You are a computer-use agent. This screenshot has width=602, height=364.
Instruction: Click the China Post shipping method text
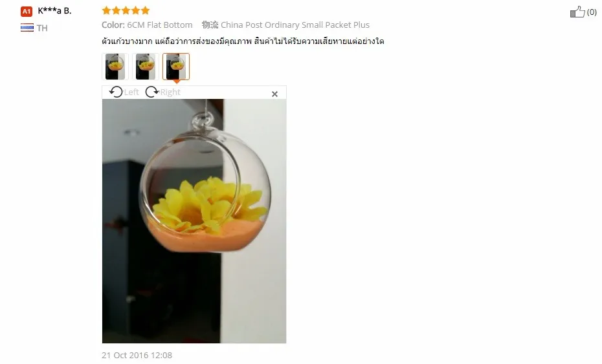(x=295, y=25)
